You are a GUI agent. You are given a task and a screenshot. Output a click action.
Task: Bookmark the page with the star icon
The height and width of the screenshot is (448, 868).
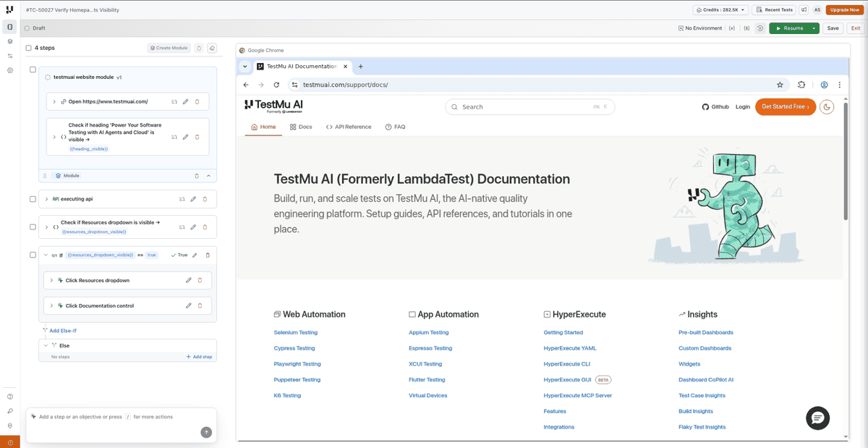[x=780, y=85]
